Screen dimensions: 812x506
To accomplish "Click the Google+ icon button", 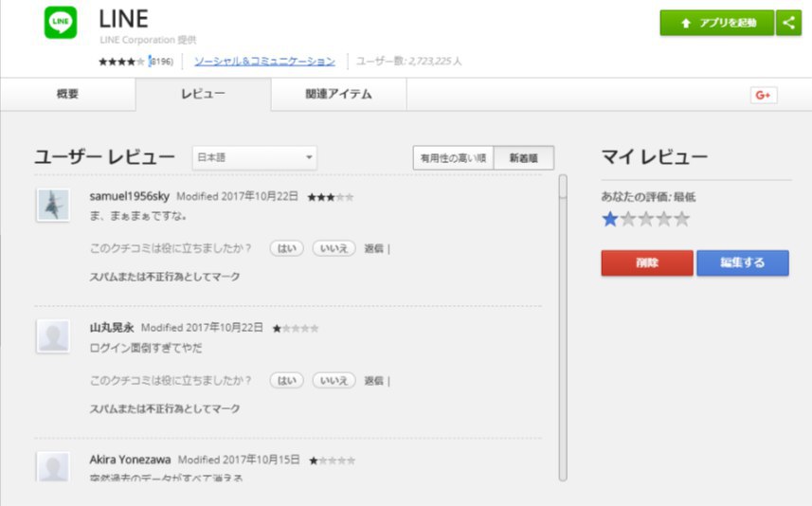I will tap(763, 95).
